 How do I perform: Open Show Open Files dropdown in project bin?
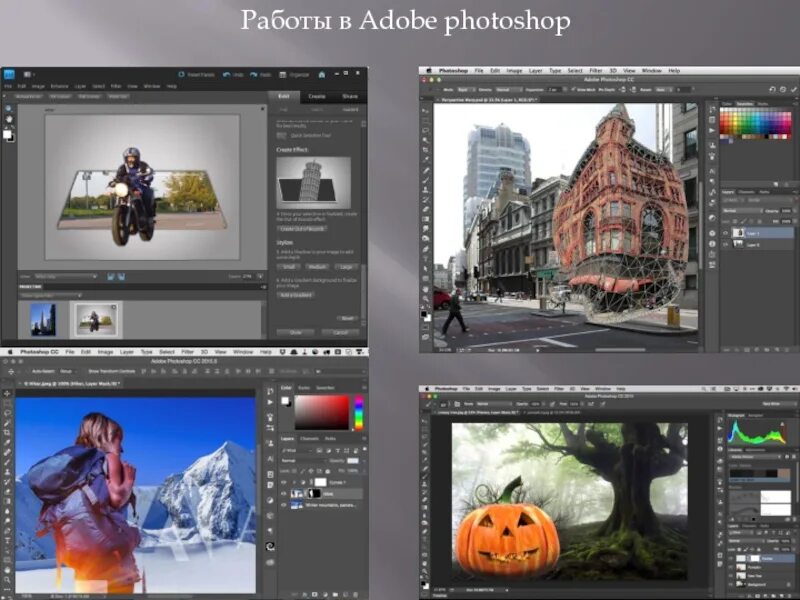51,295
